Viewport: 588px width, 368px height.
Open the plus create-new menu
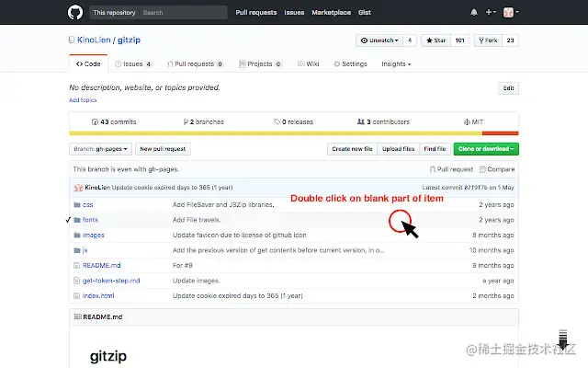click(x=491, y=12)
